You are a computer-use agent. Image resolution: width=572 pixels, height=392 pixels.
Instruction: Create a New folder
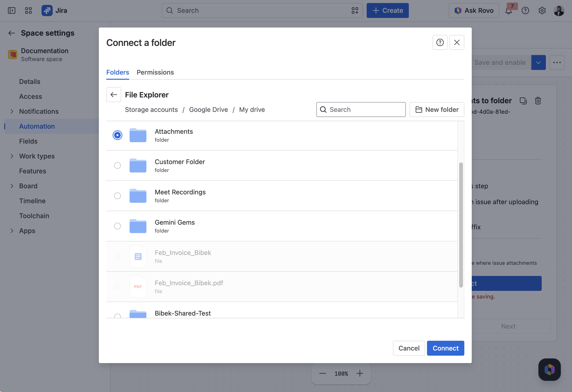pos(437,110)
